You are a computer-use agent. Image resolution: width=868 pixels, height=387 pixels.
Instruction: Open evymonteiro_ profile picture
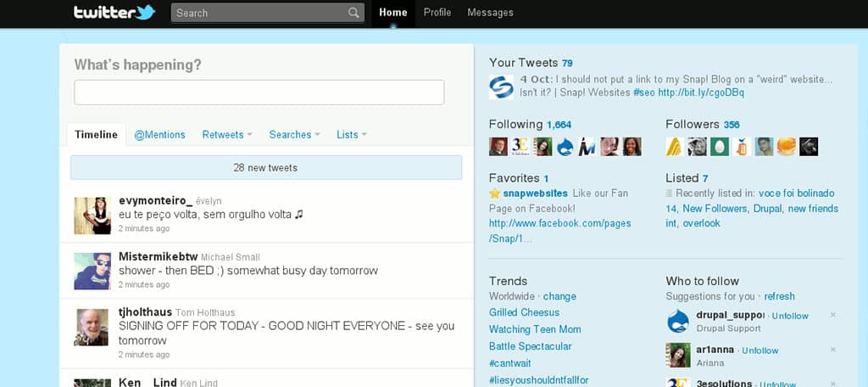click(92, 216)
